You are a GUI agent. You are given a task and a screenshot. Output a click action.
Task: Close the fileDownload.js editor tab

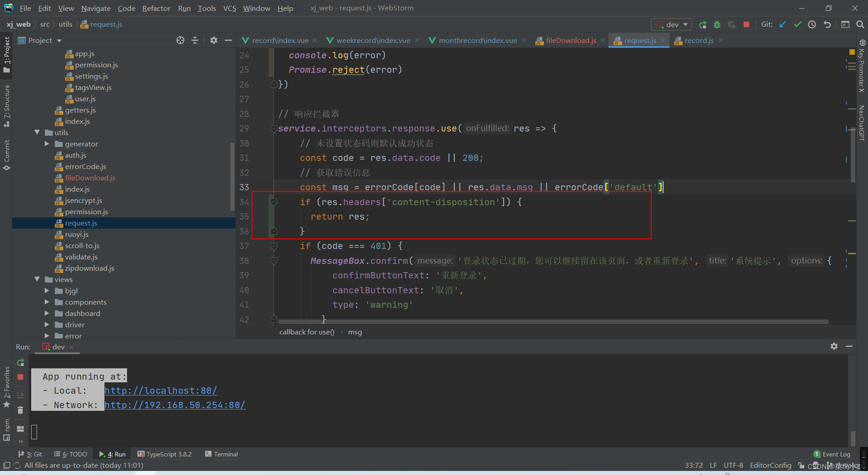click(603, 40)
